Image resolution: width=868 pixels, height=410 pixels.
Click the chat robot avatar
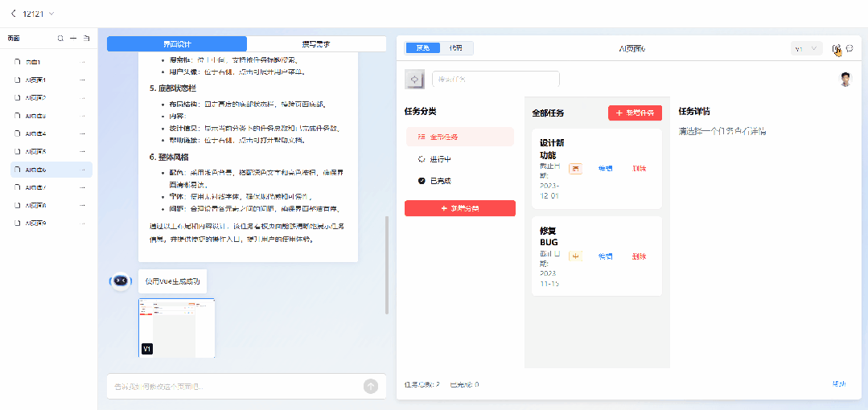click(x=121, y=281)
